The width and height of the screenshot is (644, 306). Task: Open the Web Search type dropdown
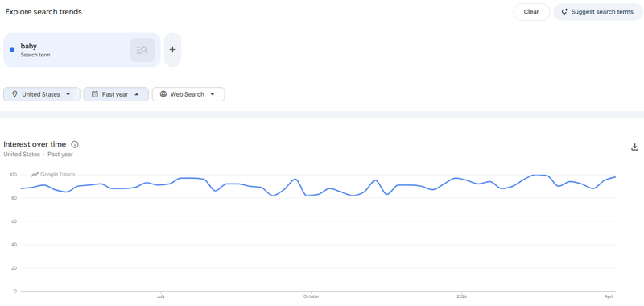[x=188, y=94]
